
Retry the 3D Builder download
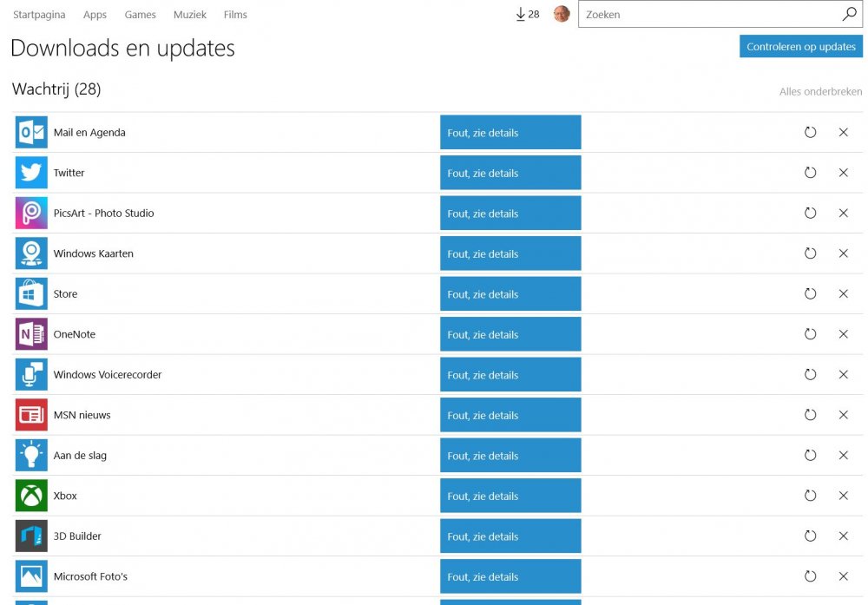pyautogui.click(x=811, y=536)
